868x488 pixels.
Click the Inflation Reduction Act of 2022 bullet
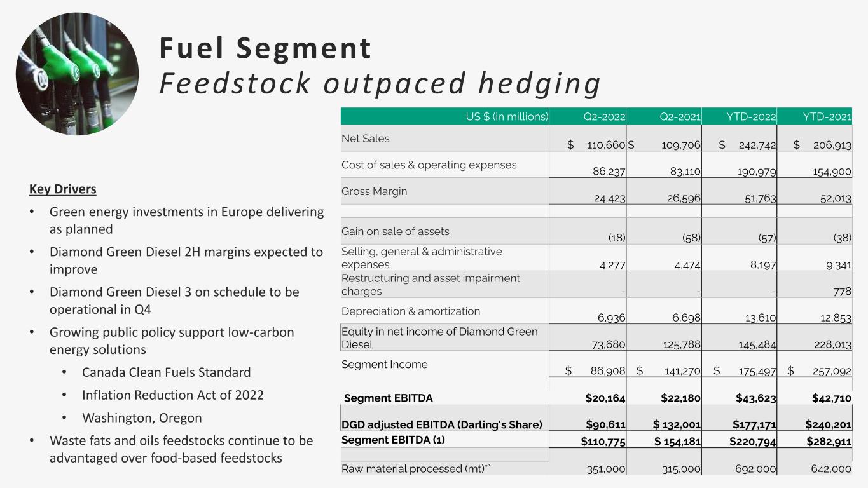click(x=173, y=395)
